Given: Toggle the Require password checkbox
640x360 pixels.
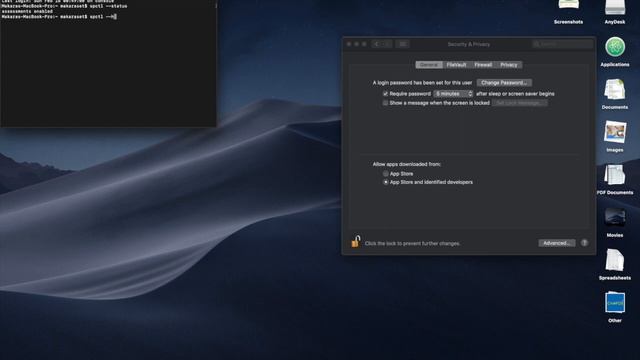Looking at the screenshot, I should pyautogui.click(x=385, y=94).
